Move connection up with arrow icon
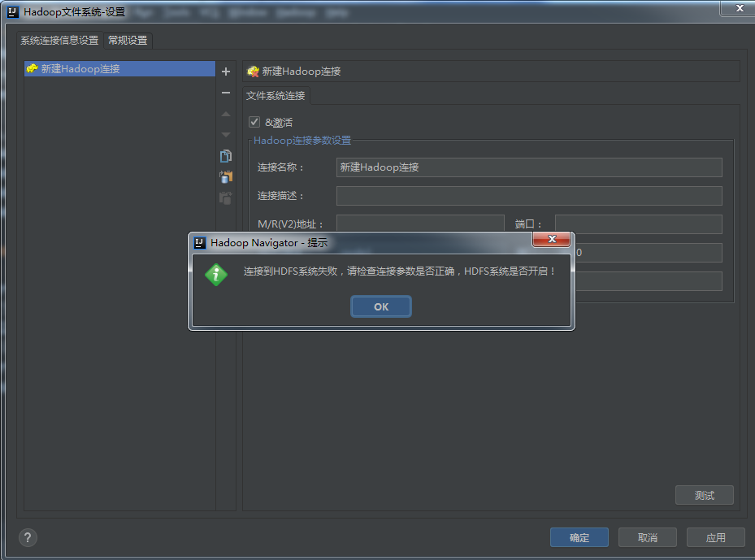Image resolution: width=755 pixels, height=560 pixels. (226, 114)
